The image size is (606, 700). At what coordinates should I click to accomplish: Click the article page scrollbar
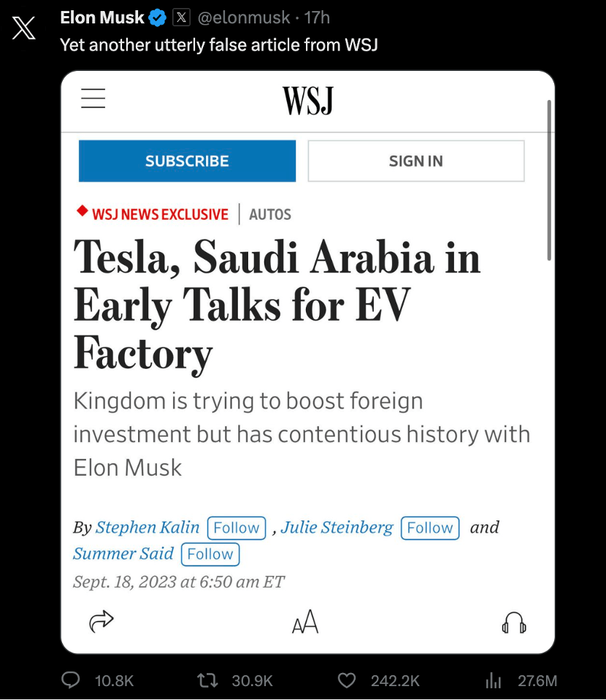coord(549,180)
